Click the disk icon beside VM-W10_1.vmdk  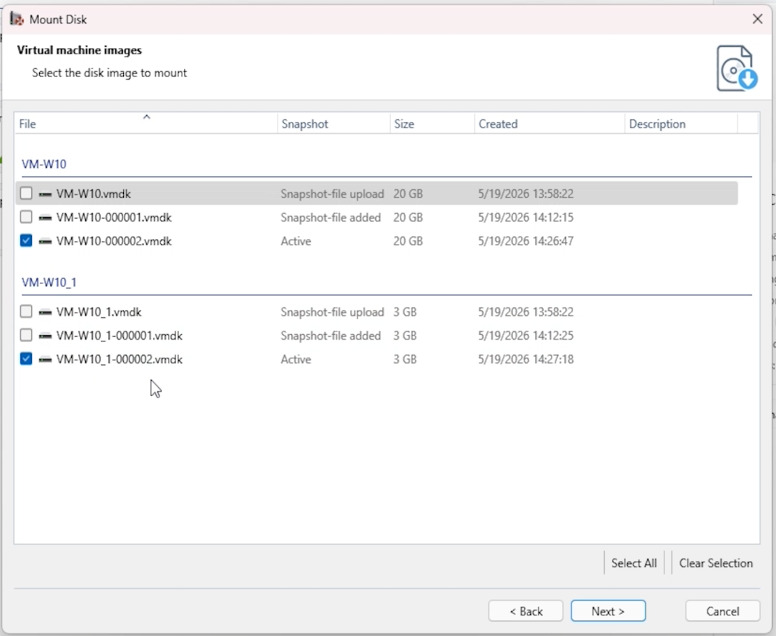pos(45,312)
